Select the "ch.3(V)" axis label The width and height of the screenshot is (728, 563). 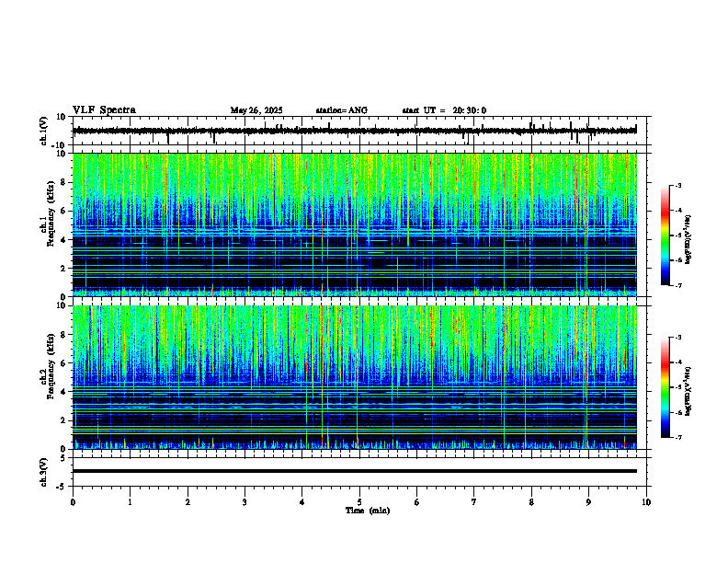click(x=43, y=472)
